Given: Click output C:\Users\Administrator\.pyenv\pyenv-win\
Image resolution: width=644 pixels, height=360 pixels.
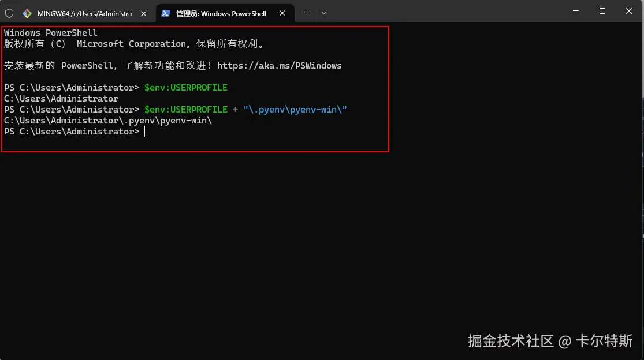Looking at the screenshot, I should (108, 121).
